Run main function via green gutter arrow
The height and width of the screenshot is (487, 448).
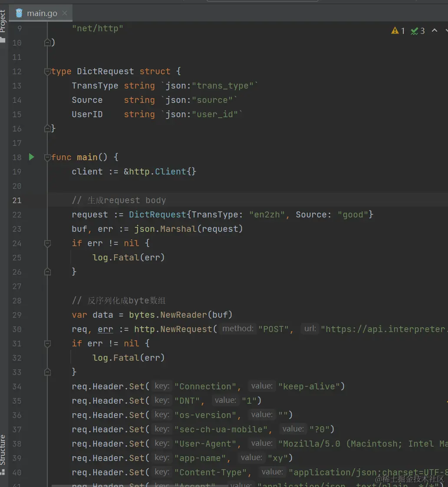(31, 157)
